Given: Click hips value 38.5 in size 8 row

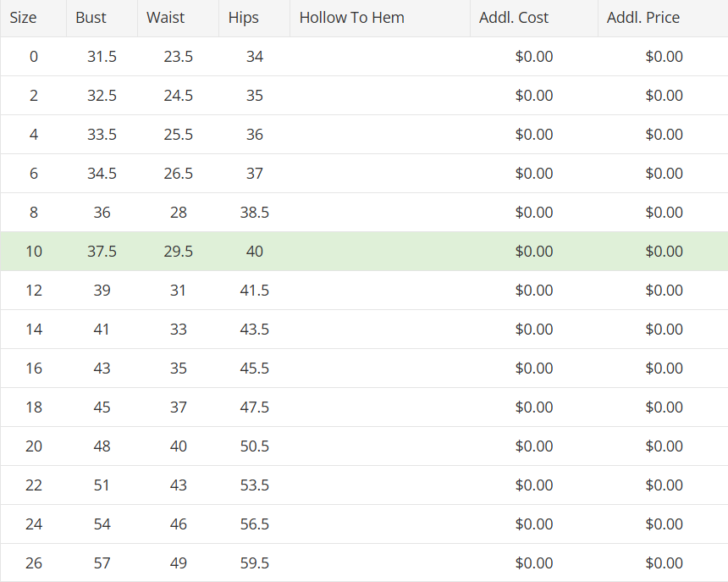Looking at the screenshot, I should (255, 213).
